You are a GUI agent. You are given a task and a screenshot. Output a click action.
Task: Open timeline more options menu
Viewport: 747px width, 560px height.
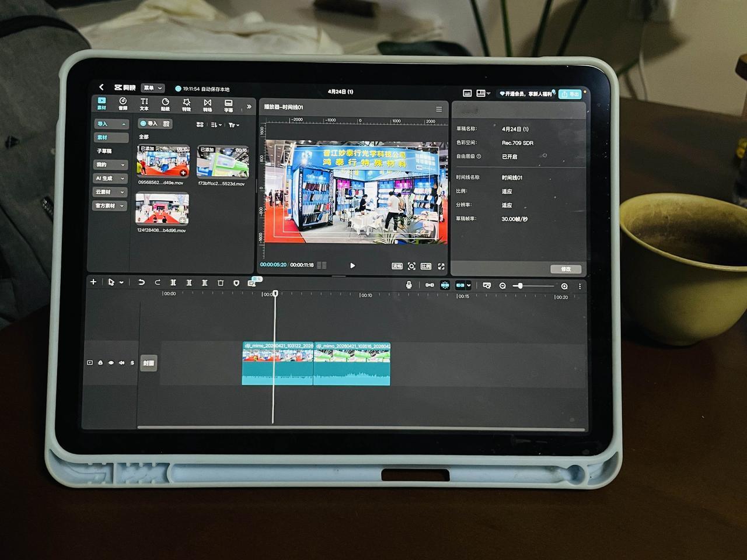(580, 286)
